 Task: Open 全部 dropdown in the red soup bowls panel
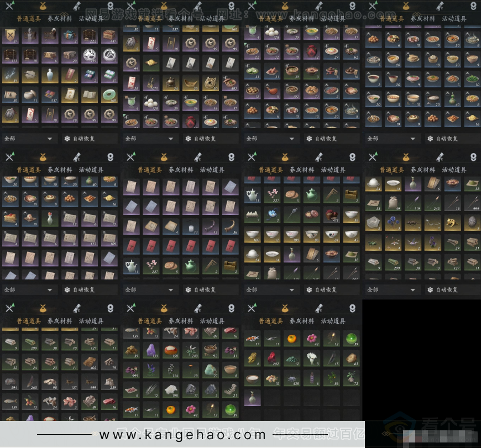(x=392, y=139)
